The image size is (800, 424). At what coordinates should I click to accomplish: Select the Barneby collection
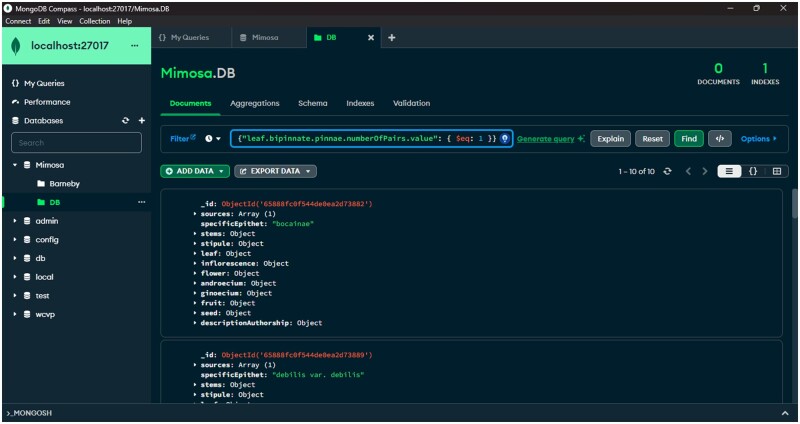coord(64,184)
